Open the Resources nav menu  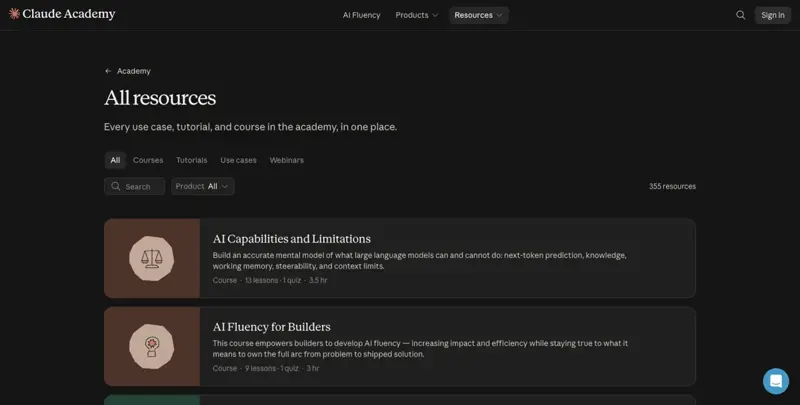click(x=478, y=15)
